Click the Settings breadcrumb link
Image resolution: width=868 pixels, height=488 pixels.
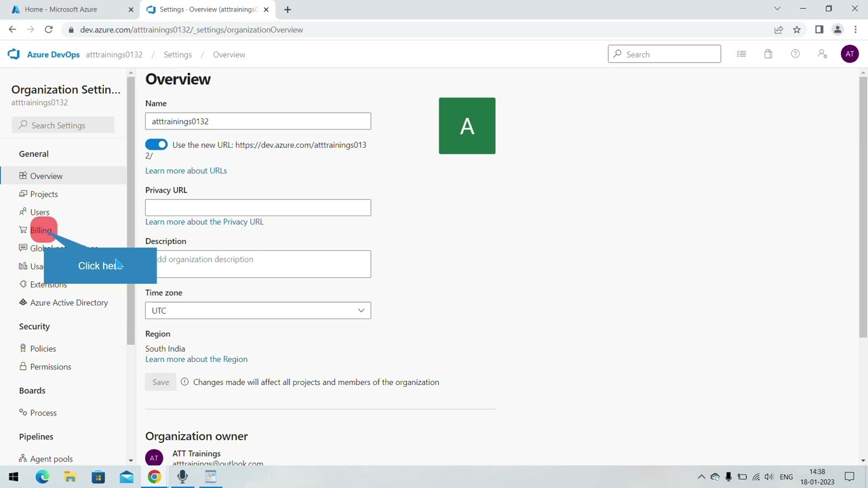[178, 54]
